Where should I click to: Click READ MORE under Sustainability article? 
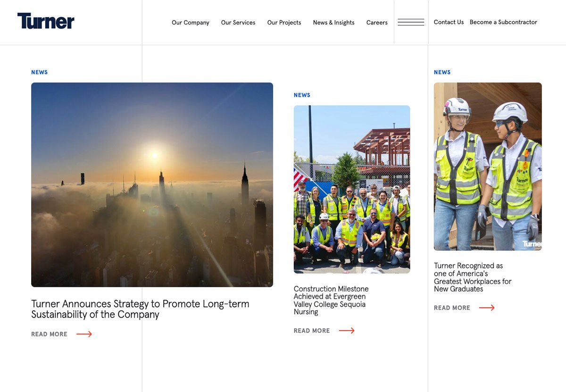point(49,334)
